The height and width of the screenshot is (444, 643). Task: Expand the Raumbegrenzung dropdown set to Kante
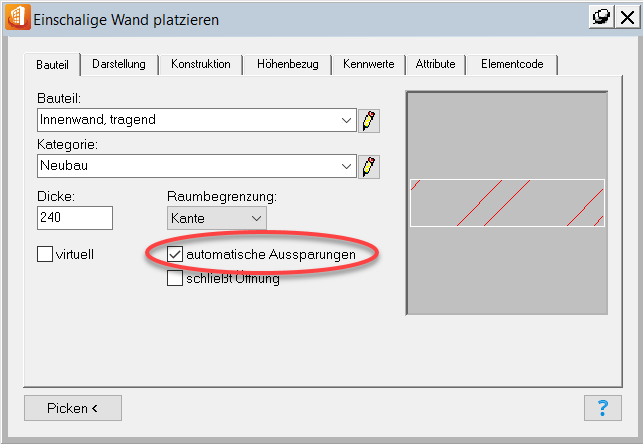click(x=217, y=218)
